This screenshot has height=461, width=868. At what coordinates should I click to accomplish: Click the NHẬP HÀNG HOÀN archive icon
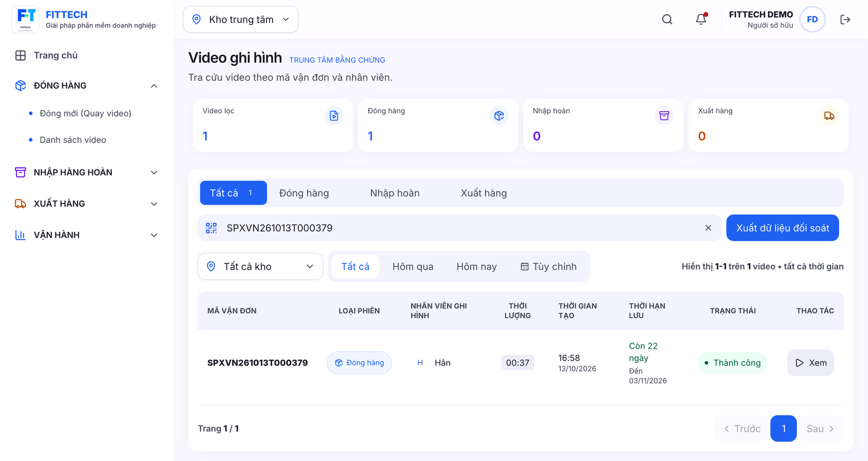(x=21, y=172)
